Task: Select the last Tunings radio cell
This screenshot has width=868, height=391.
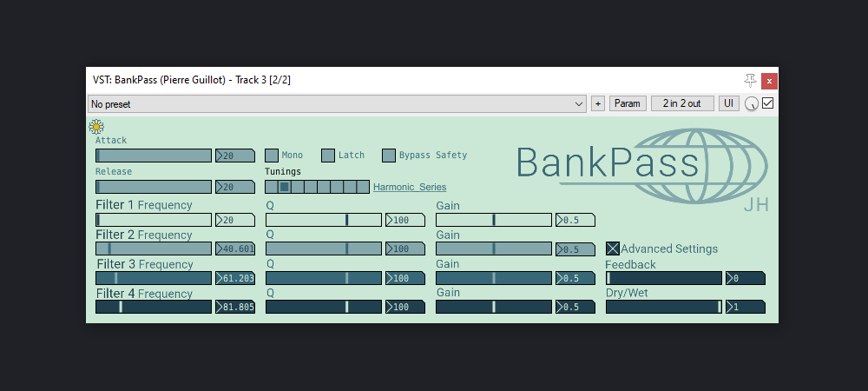Action: pos(363,187)
